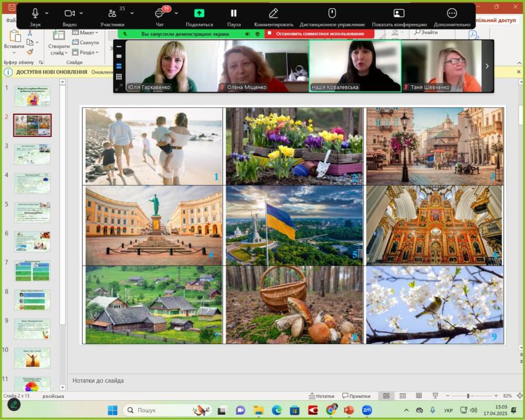Screen dimensions: 525x420
Task: Start Slide Show from status bar icon
Action: pyautogui.click(x=435, y=396)
